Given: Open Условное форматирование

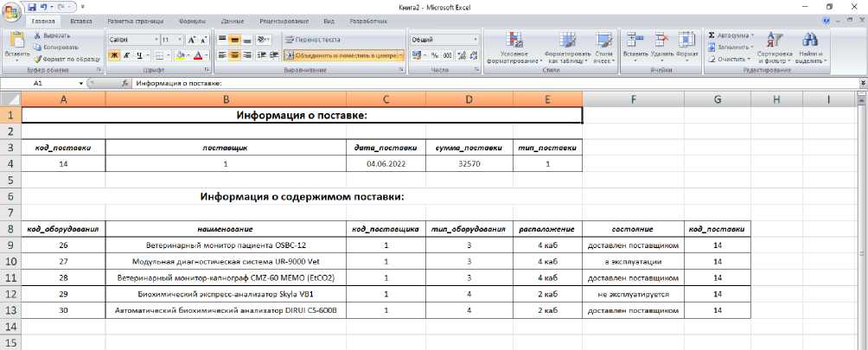Looking at the screenshot, I should click(514, 48).
